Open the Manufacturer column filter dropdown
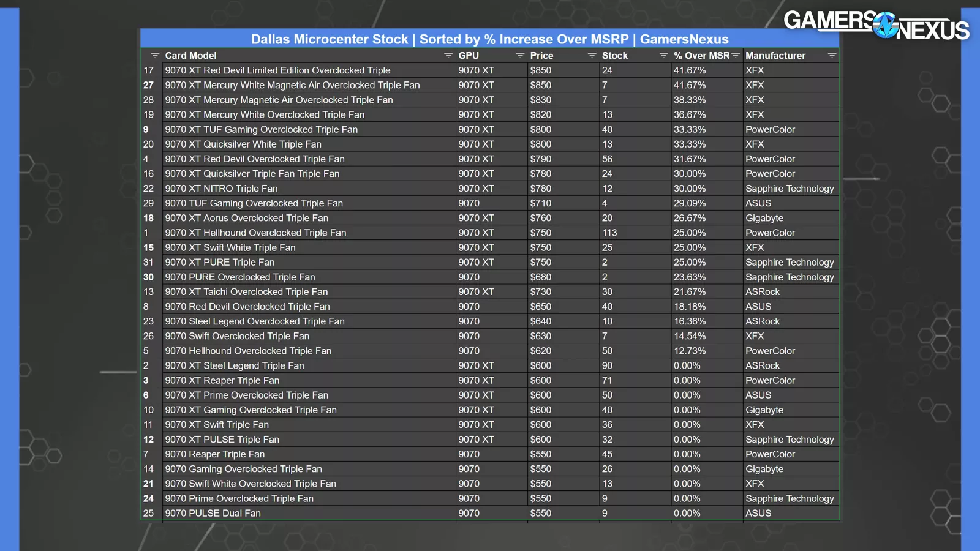 coord(832,56)
